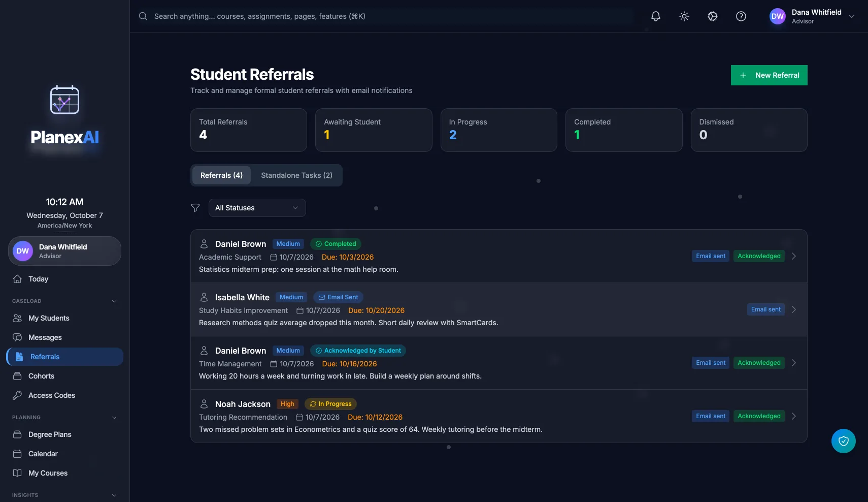Screen dimensions: 868x502
Task: Click the Dismissed stat card
Action: pos(749,130)
